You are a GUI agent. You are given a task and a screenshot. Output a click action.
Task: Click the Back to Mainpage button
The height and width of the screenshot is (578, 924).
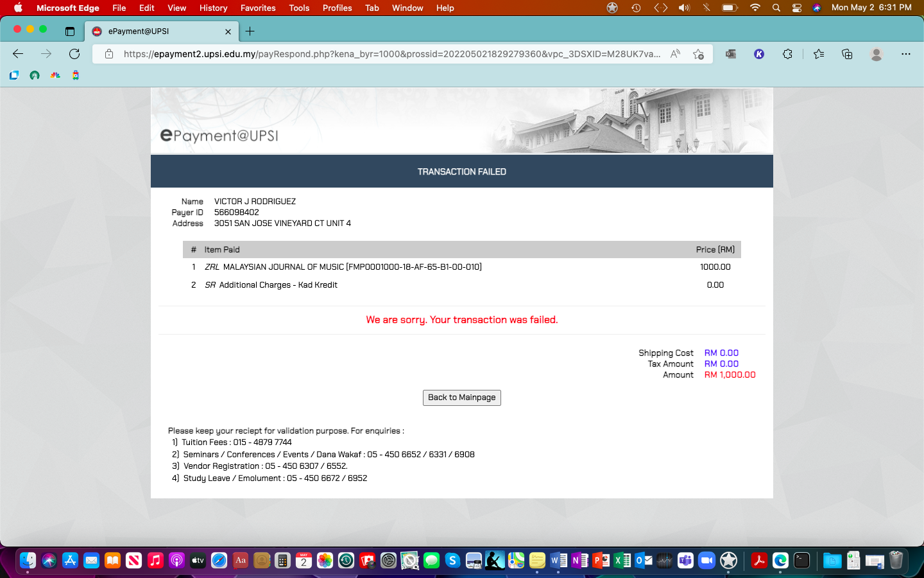(461, 398)
